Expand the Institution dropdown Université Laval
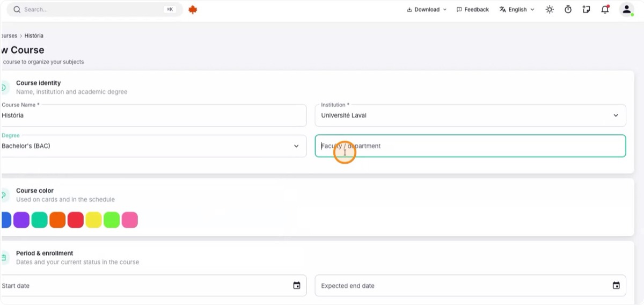 click(x=470, y=115)
